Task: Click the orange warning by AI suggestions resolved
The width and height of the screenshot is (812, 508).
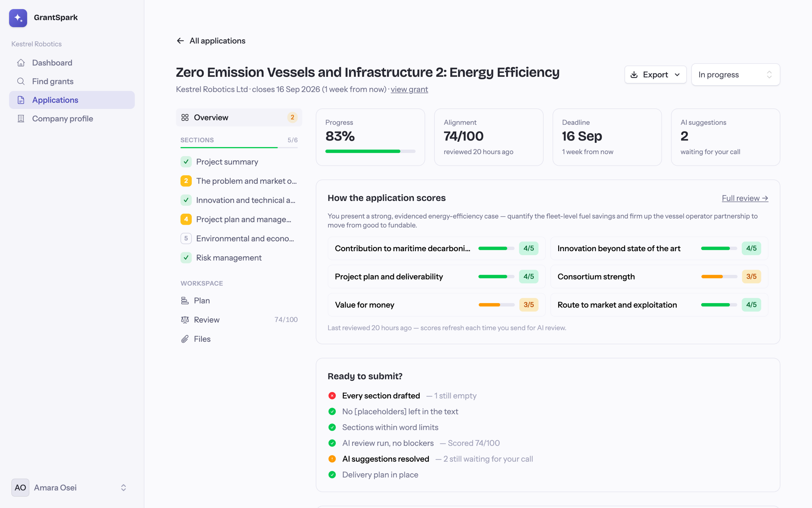Action: [x=332, y=459]
